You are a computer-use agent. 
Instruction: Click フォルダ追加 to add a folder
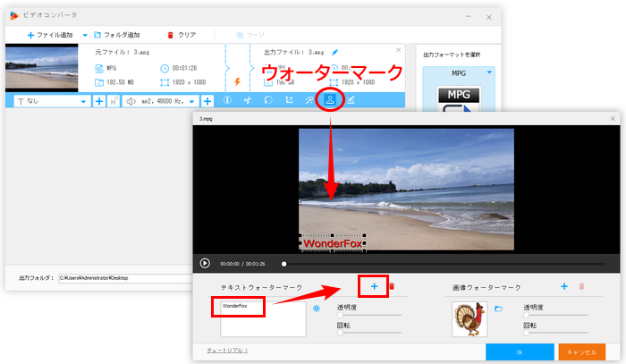coord(116,35)
